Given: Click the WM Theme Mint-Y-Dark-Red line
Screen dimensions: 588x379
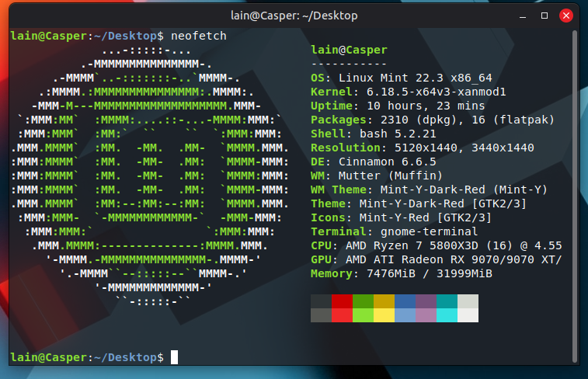Looking at the screenshot, I should pos(429,189).
